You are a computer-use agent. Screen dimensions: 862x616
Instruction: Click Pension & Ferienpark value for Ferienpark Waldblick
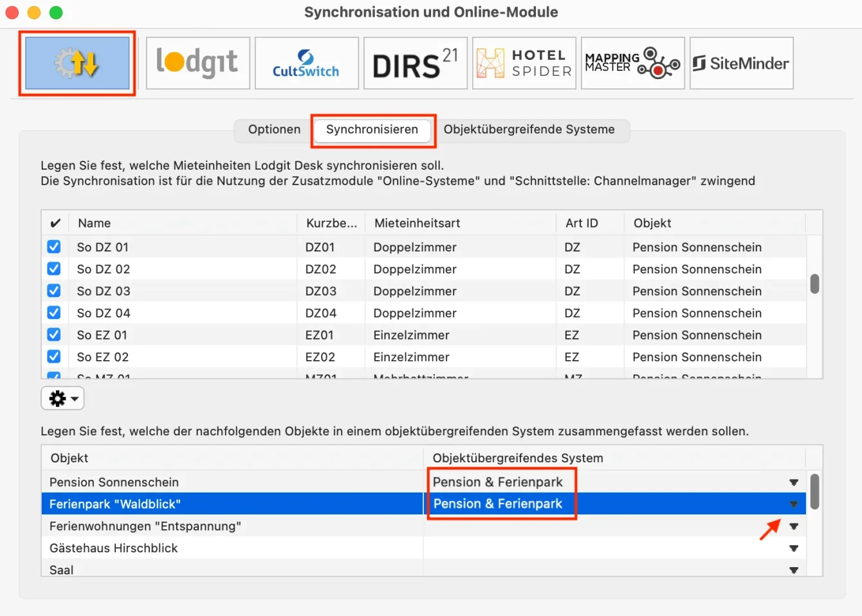[x=498, y=504]
